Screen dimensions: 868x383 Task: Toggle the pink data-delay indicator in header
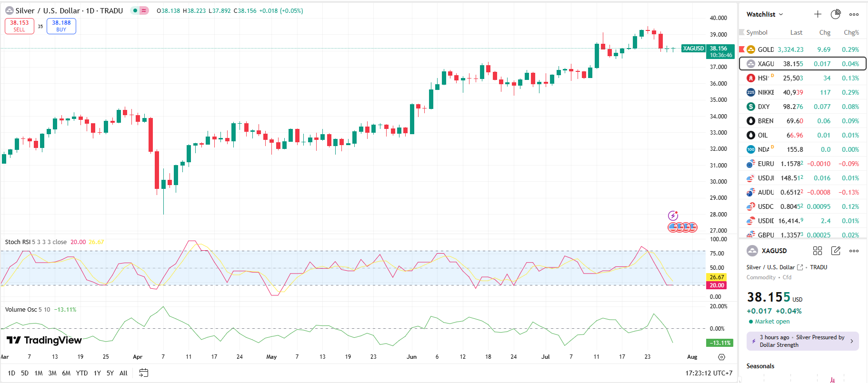[144, 10]
